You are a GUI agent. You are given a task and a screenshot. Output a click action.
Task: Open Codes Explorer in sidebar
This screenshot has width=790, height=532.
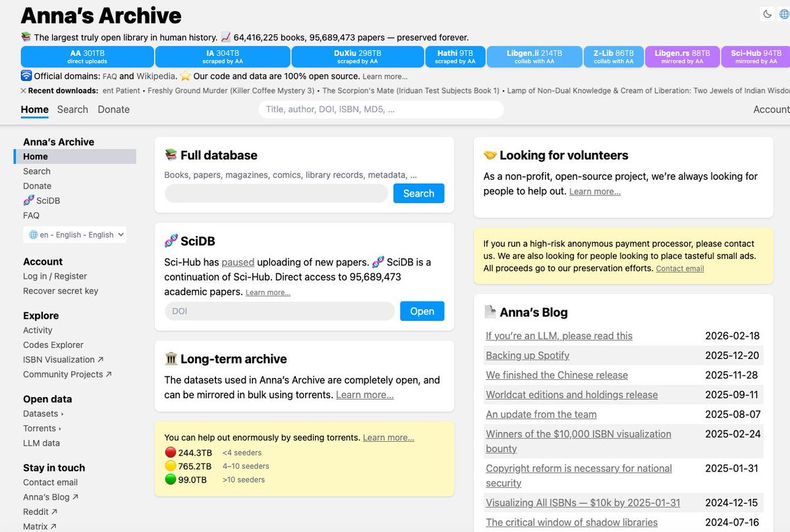53,345
